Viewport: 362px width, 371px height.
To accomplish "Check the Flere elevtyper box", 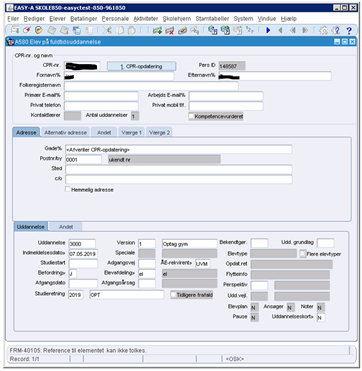I will 303,254.
